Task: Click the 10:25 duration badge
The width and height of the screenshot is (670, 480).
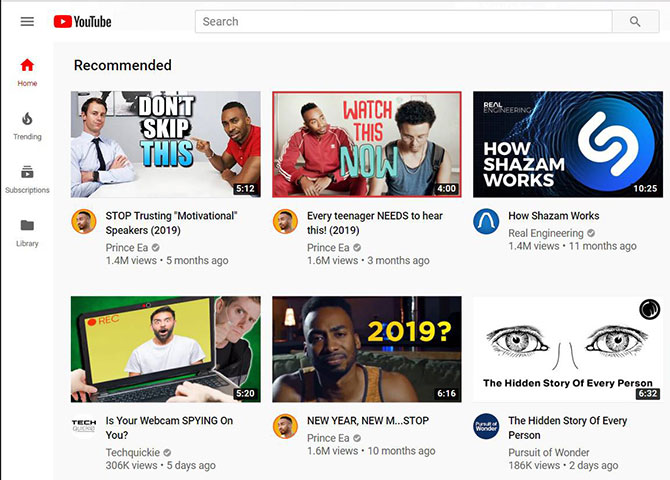Action: 645,188
